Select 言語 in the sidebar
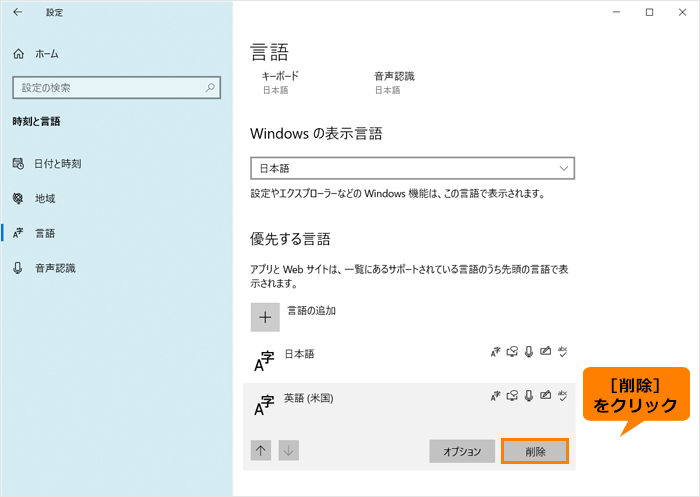 [x=116, y=233]
